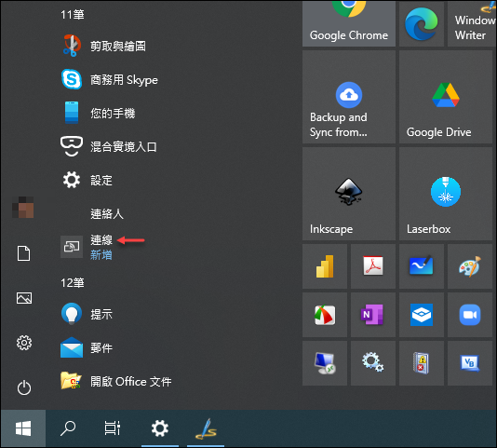Click the 11筆 group header
The height and width of the screenshot is (448, 497).
73,15
